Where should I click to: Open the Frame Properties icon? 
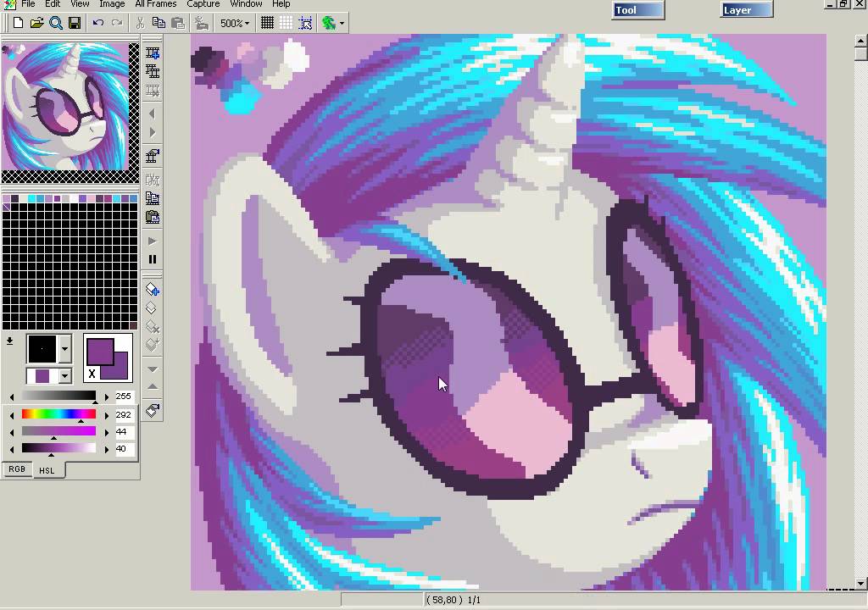[x=153, y=156]
